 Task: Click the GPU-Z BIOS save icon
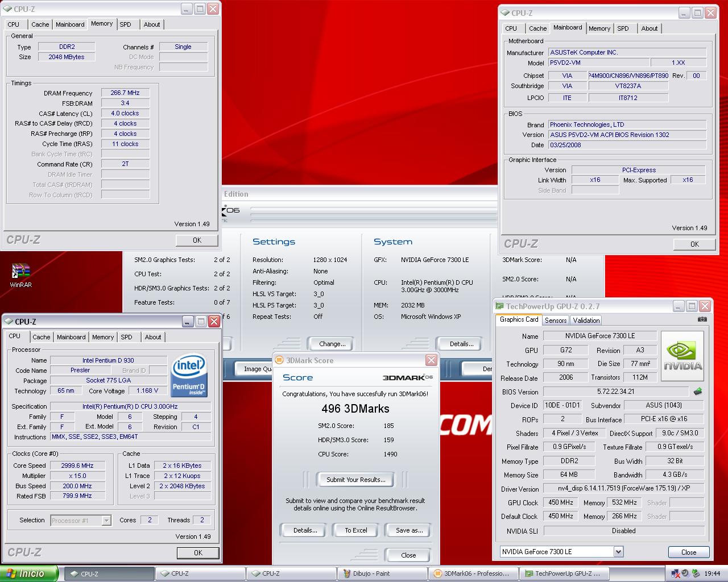(x=698, y=392)
